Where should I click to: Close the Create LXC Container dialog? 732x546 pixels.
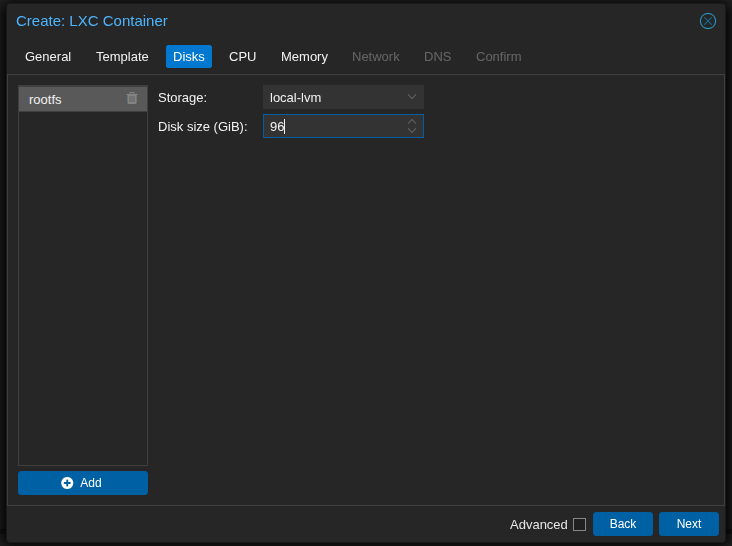(x=708, y=21)
